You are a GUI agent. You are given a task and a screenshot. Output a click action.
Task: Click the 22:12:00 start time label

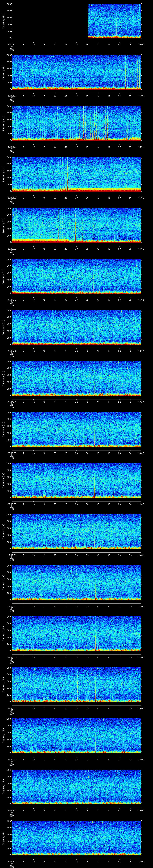pyautogui.click(x=12, y=198)
